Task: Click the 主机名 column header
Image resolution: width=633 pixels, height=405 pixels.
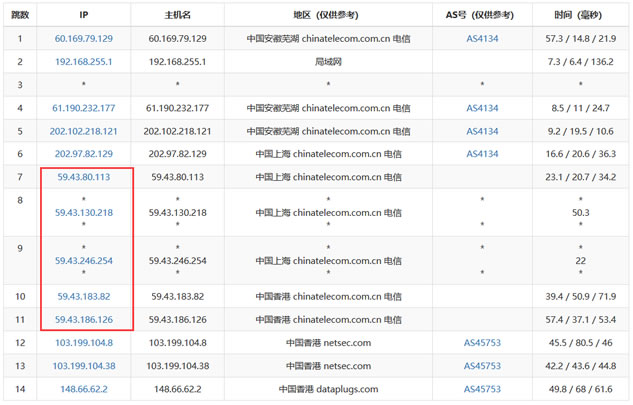Action: [x=177, y=15]
